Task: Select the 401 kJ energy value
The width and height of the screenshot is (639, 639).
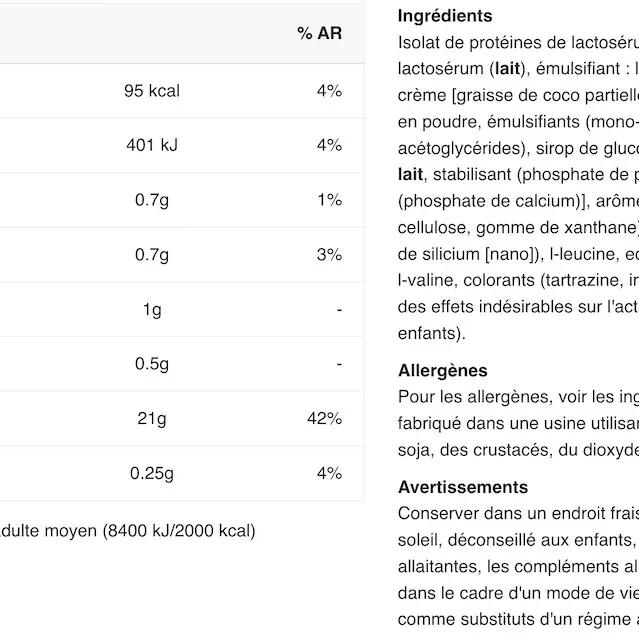Action: [152, 145]
